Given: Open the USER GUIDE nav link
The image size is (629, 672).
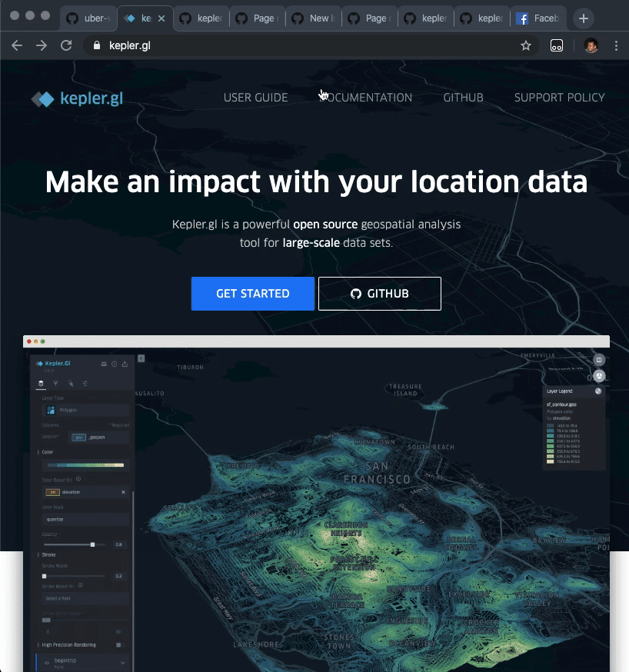Looking at the screenshot, I should click(x=255, y=98).
